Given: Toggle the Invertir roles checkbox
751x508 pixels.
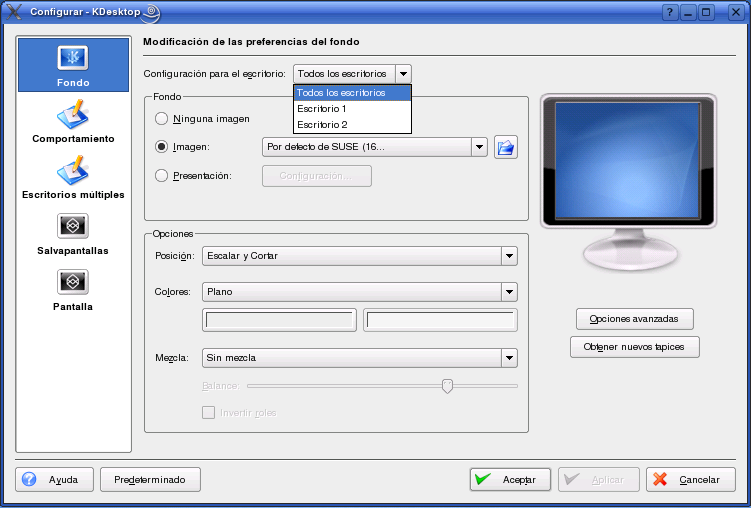Looking at the screenshot, I should (208, 413).
